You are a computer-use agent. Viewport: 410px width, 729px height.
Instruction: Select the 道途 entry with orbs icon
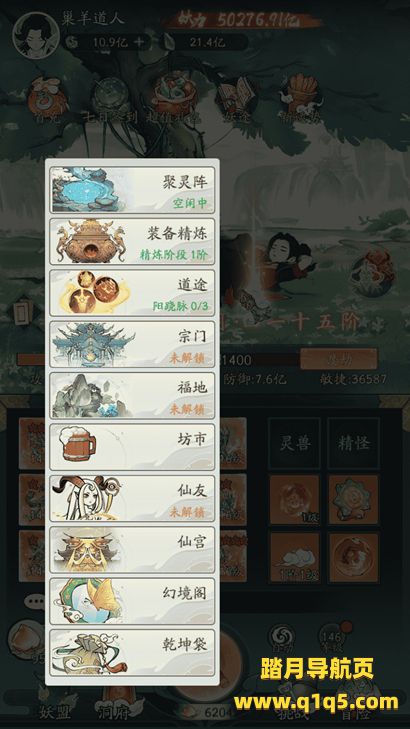(x=132, y=293)
